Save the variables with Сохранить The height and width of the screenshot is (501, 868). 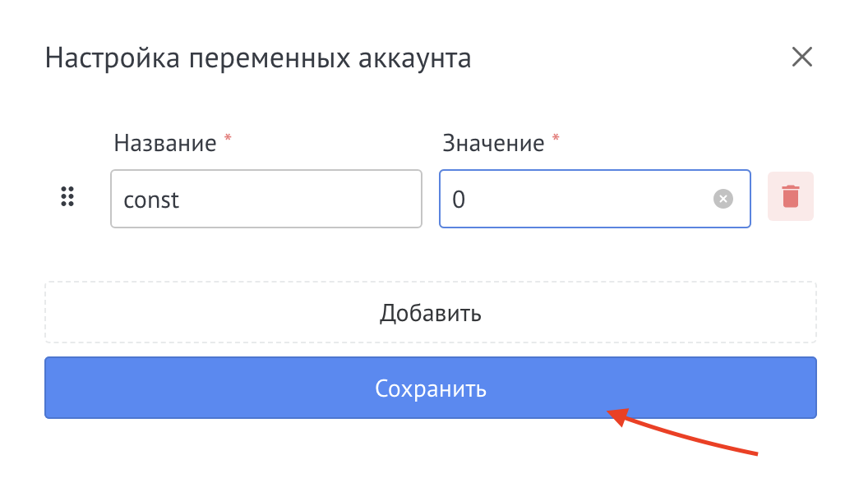pos(431,387)
